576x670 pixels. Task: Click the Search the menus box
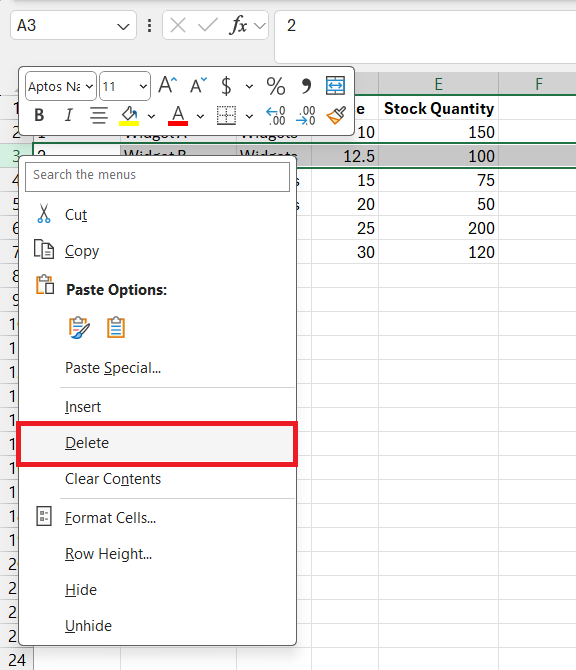[x=157, y=176]
